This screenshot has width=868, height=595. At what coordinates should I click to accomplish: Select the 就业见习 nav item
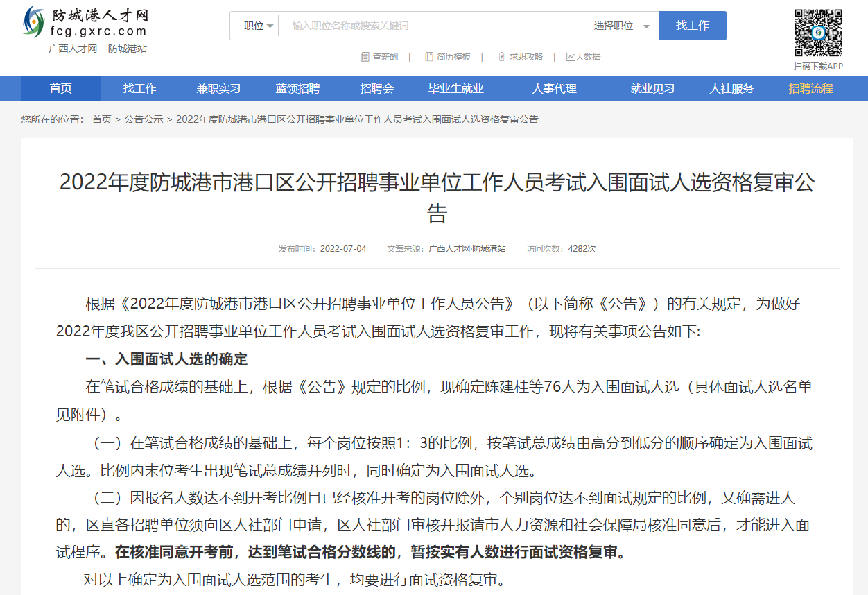tap(652, 88)
